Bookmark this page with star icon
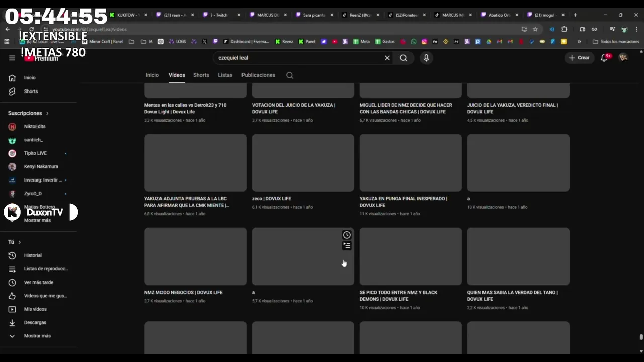 535,29
